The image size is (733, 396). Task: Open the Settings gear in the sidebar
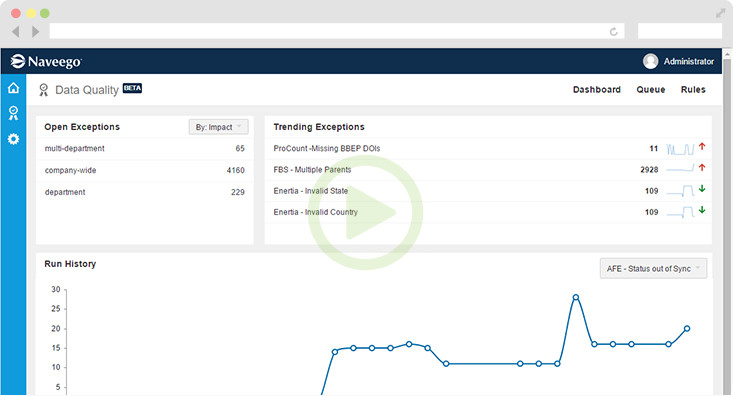click(x=14, y=139)
